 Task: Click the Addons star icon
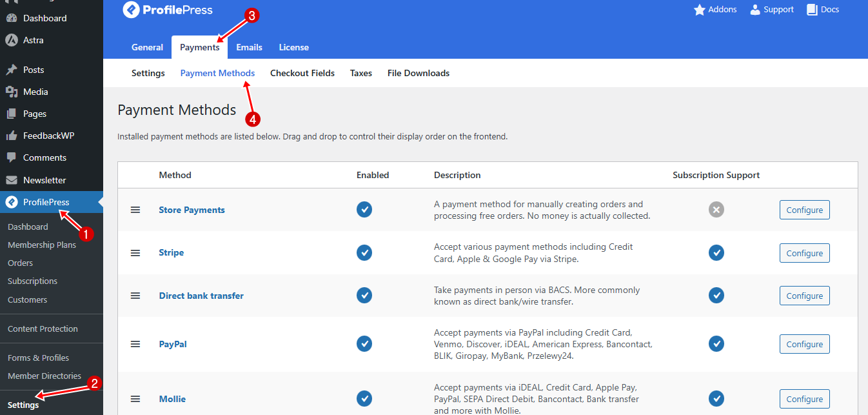tap(699, 10)
